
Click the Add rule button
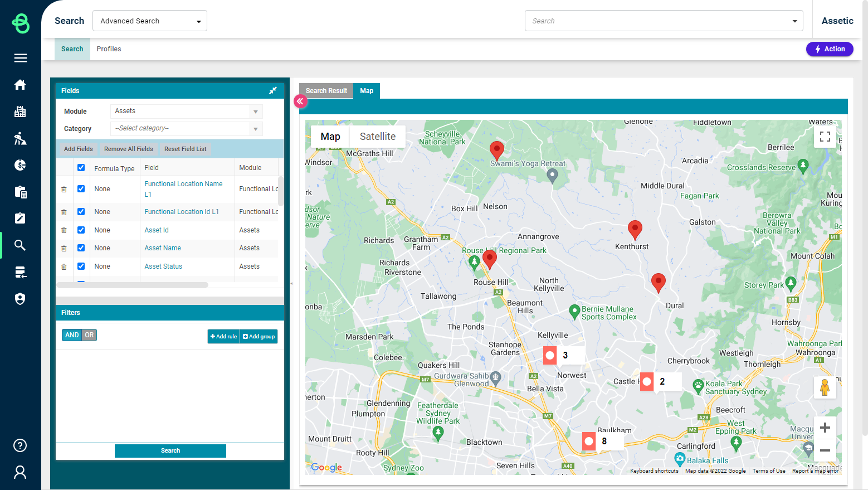223,337
